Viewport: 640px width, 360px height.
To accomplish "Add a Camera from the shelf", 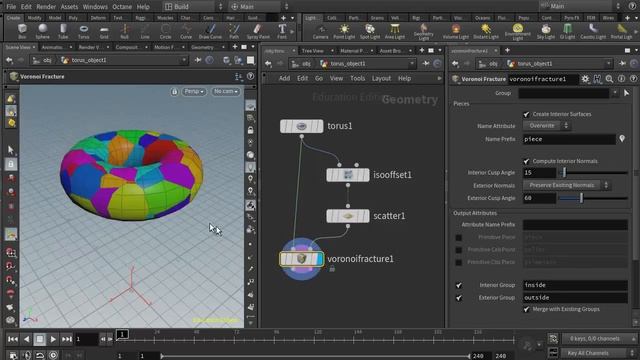I will click(x=320, y=31).
